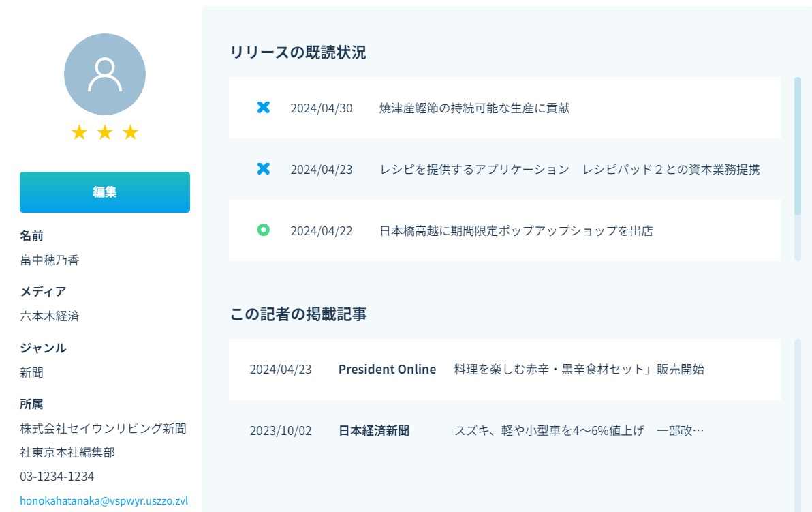Click the third gold rating star

(130, 132)
